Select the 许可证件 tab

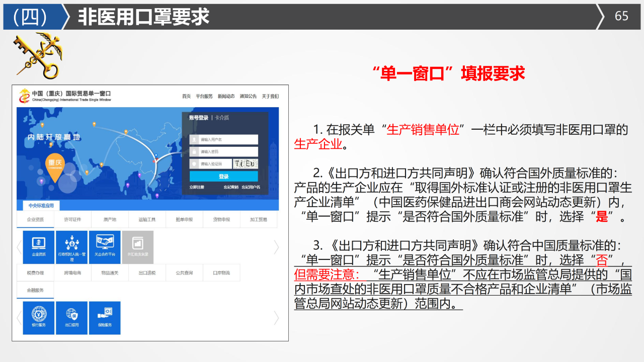click(72, 219)
